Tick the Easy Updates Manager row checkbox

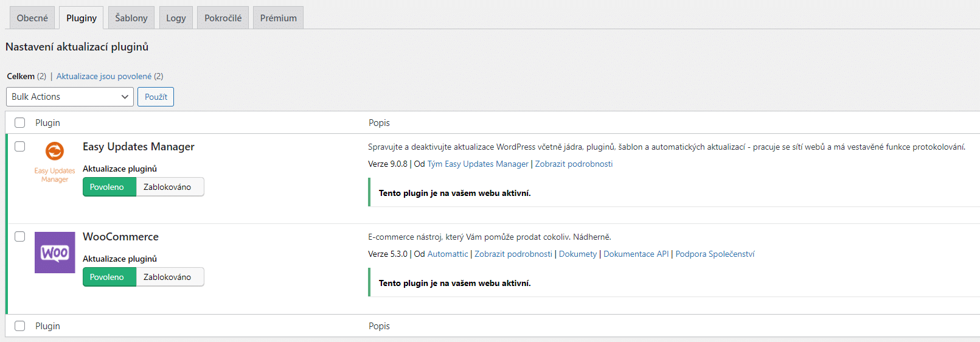(20, 147)
